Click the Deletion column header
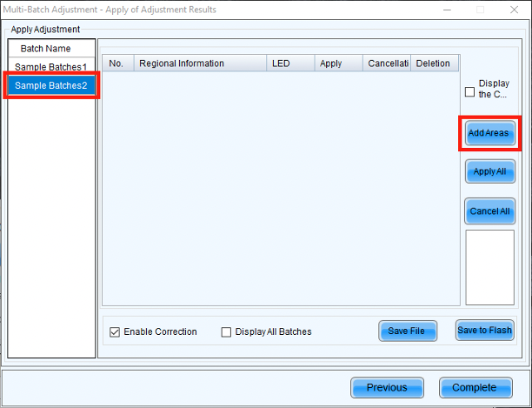The width and height of the screenshot is (532, 408). 435,64
